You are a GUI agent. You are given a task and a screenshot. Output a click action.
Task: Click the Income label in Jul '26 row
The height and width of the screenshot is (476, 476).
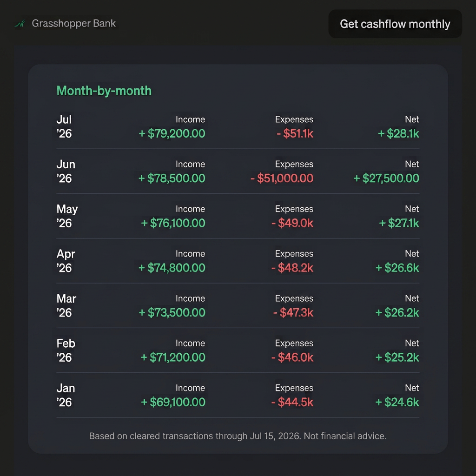pyautogui.click(x=190, y=119)
